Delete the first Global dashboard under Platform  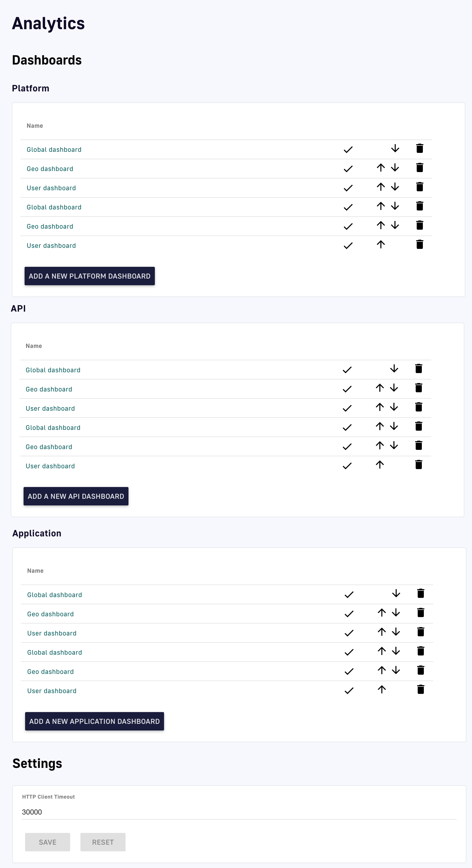(420, 149)
